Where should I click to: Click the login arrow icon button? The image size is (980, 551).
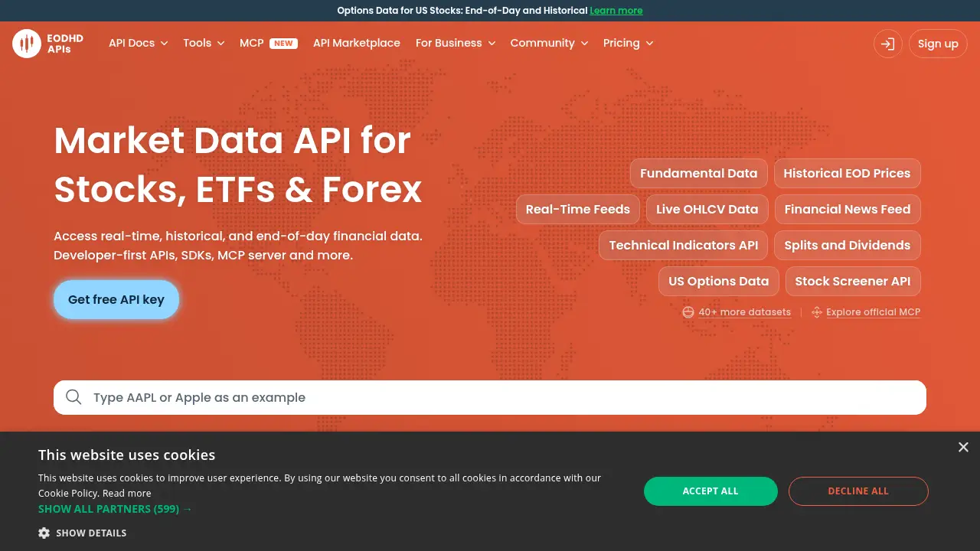888,44
